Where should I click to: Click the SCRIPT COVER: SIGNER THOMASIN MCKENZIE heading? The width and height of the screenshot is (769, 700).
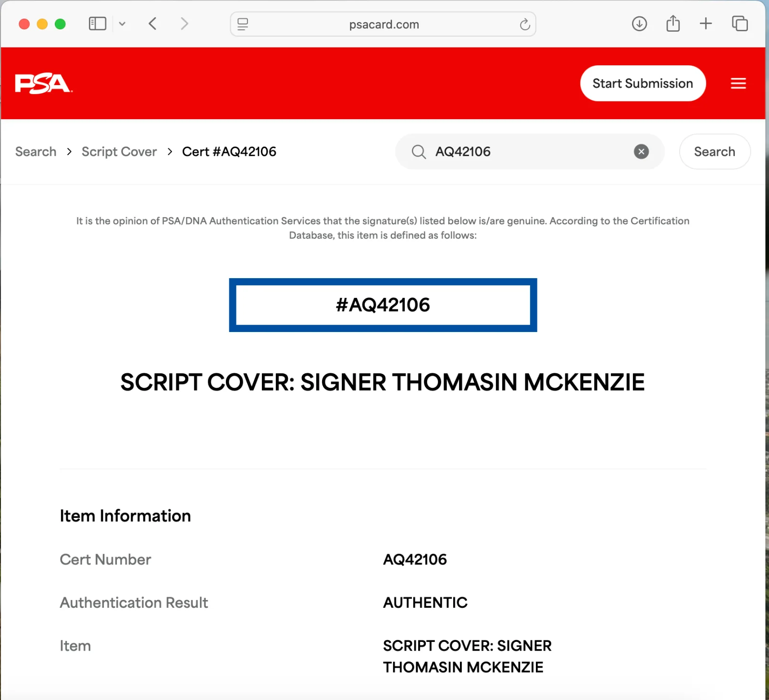(383, 382)
